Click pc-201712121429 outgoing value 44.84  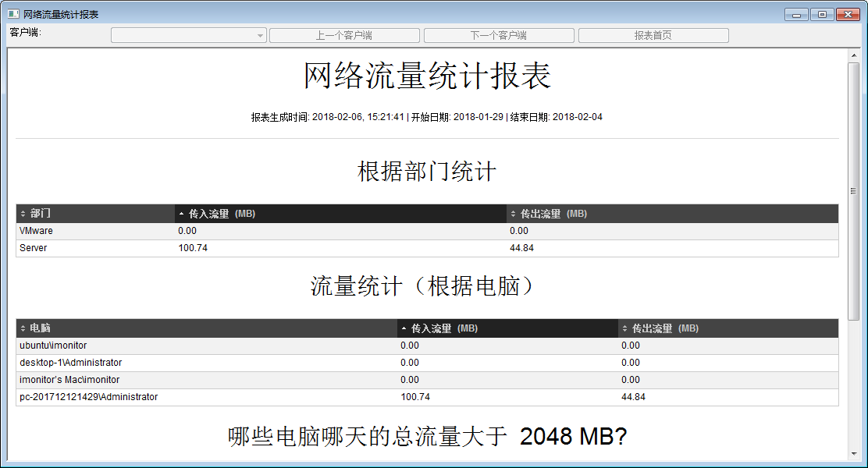[x=633, y=397]
